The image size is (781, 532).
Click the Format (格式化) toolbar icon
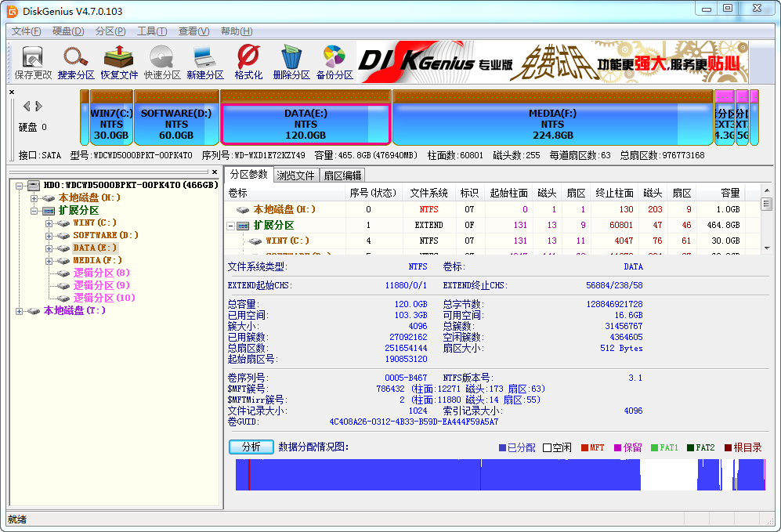[x=248, y=62]
